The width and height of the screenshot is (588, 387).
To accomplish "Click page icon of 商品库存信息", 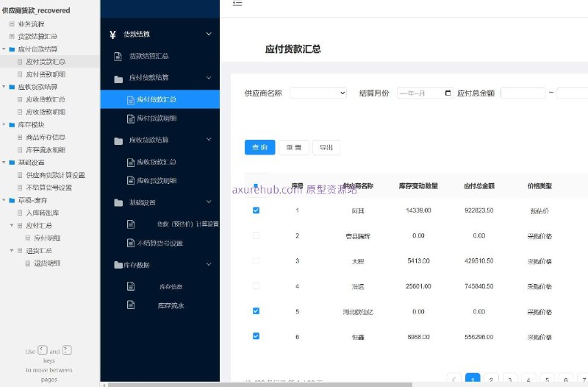I will [x=20, y=138].
